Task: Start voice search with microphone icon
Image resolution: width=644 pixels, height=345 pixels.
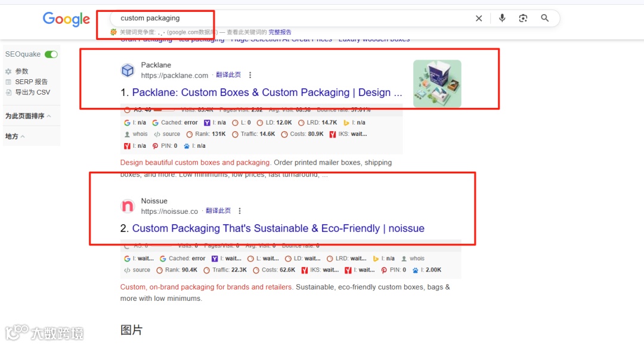Action: pyautogui.click(x=502, y=18)
